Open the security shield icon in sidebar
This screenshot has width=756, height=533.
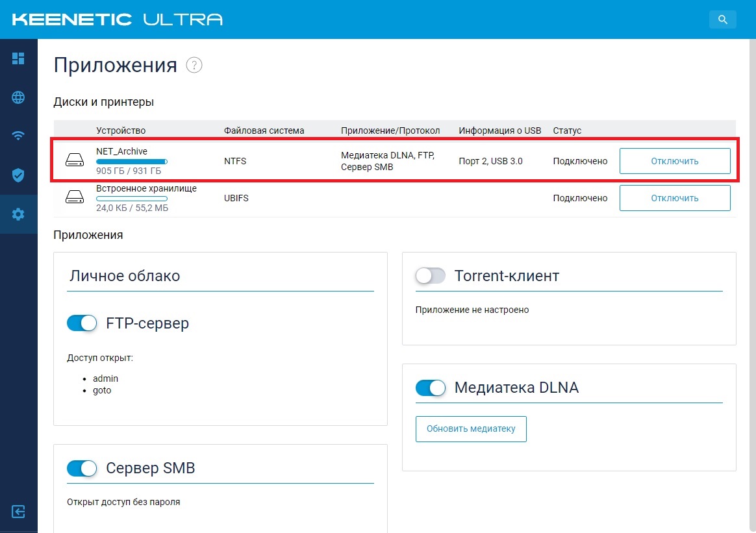[18, 175]
